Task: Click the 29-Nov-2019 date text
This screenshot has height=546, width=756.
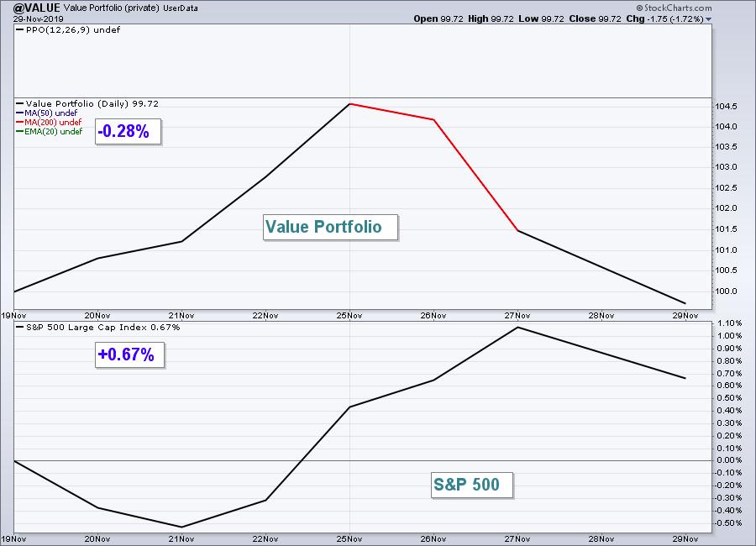Action: point(38,19)
